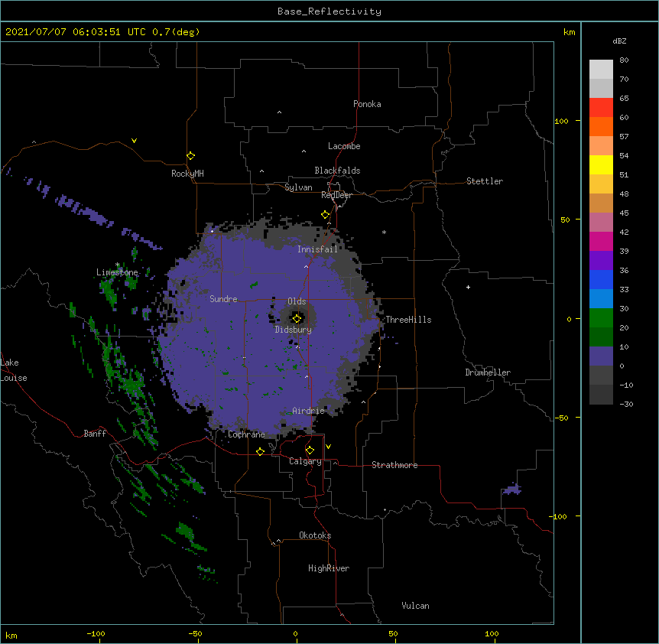Click the yellow diamond marker near RockyMH
The height and width of the screenshot is (644, 659).
click(190, 156)
